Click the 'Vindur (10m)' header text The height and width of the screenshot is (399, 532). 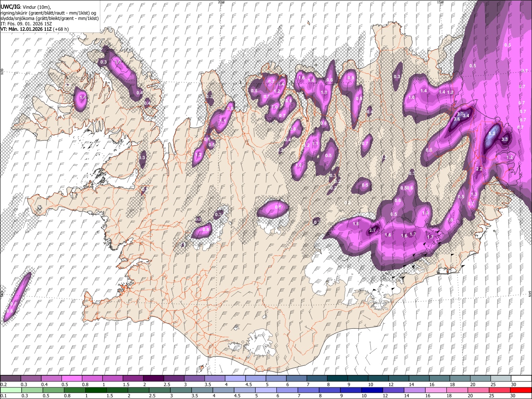click(x=37, y=7)
